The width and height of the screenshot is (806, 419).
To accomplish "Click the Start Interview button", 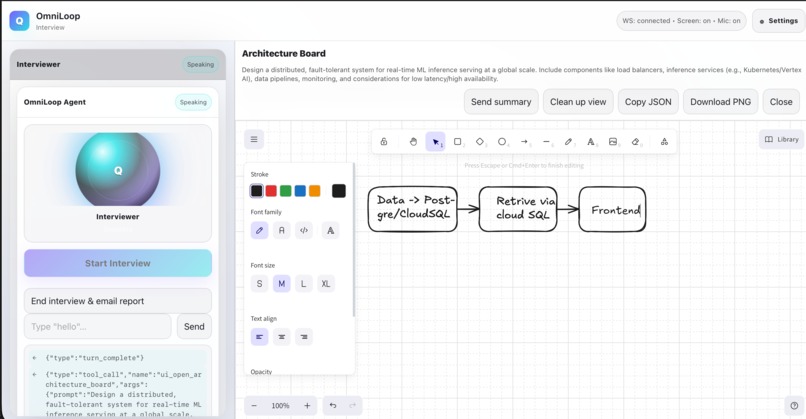I will coord(118,263).
